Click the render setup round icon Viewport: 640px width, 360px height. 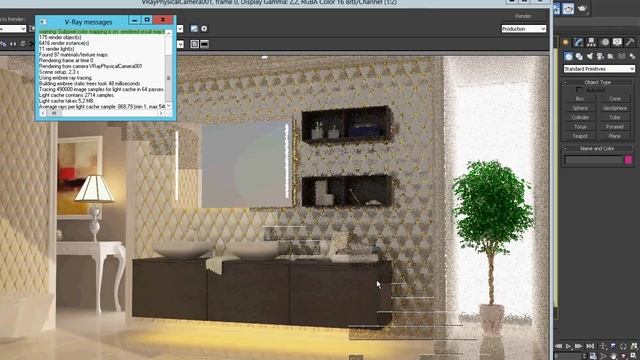tap(204, 29)
